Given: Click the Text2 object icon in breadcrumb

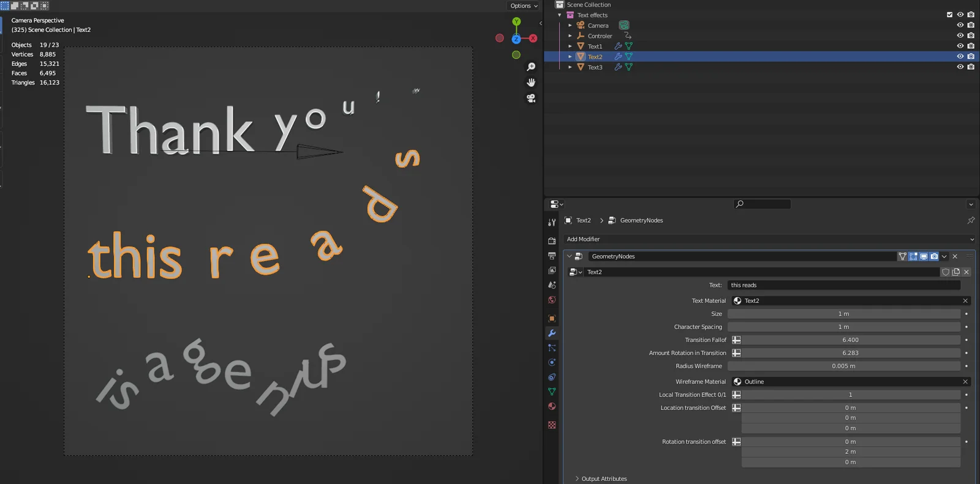Looking at the screenshot, I should 568,220.
